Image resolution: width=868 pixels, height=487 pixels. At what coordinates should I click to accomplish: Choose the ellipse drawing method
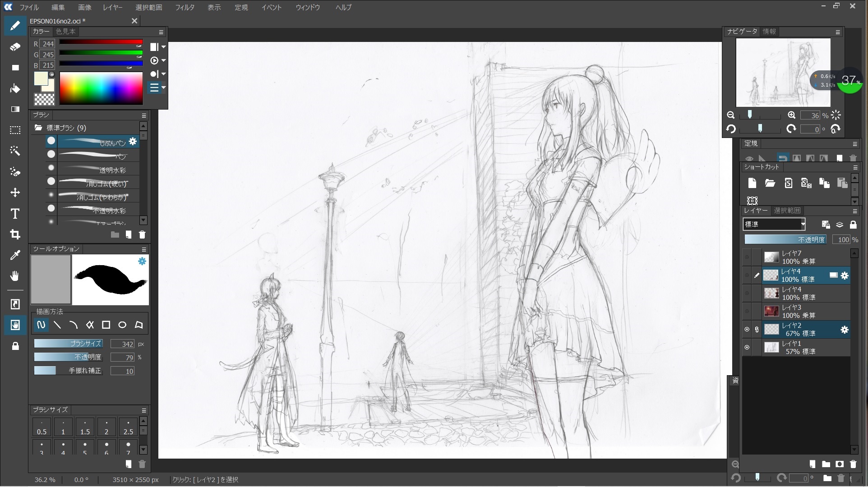click(122, 325)
